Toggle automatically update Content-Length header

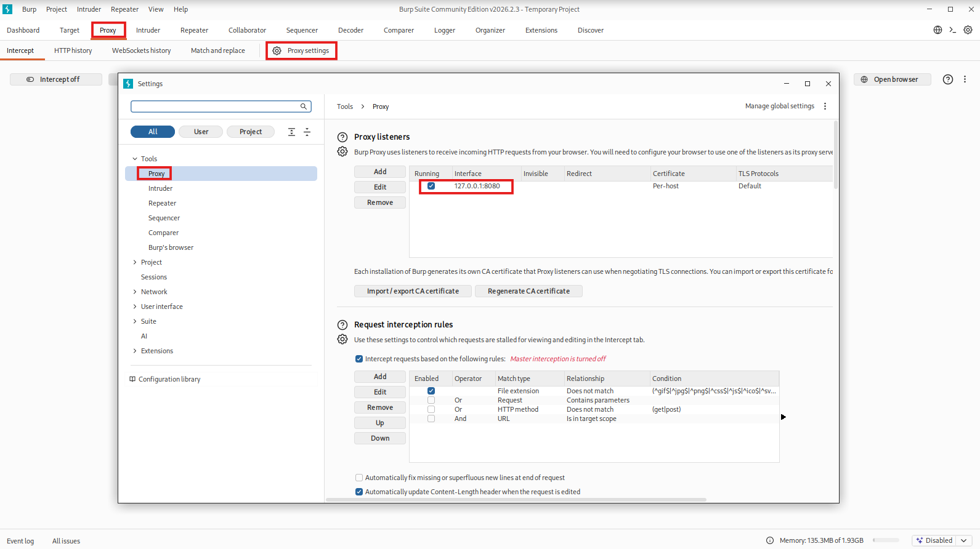tap(359, 492)
